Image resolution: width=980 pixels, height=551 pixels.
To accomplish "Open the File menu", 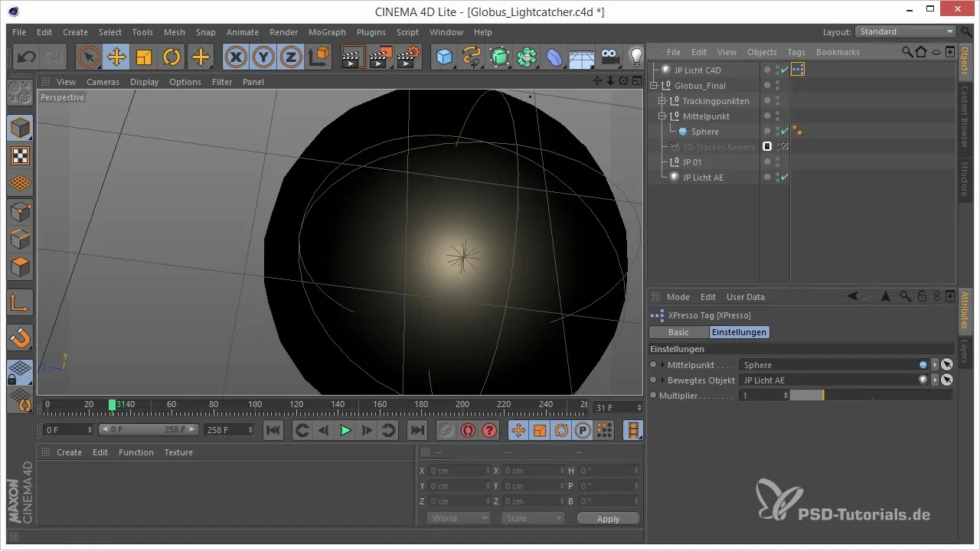I will [19, 32].
